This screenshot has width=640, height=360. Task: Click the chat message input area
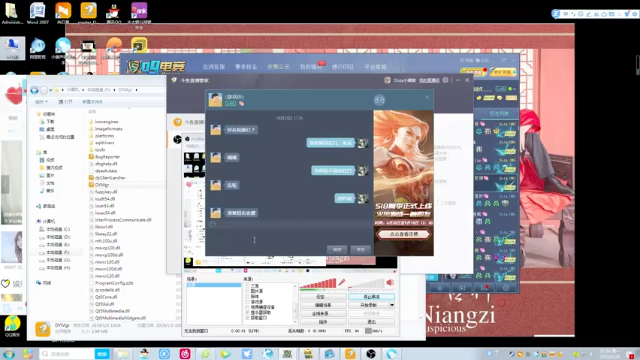288,237
